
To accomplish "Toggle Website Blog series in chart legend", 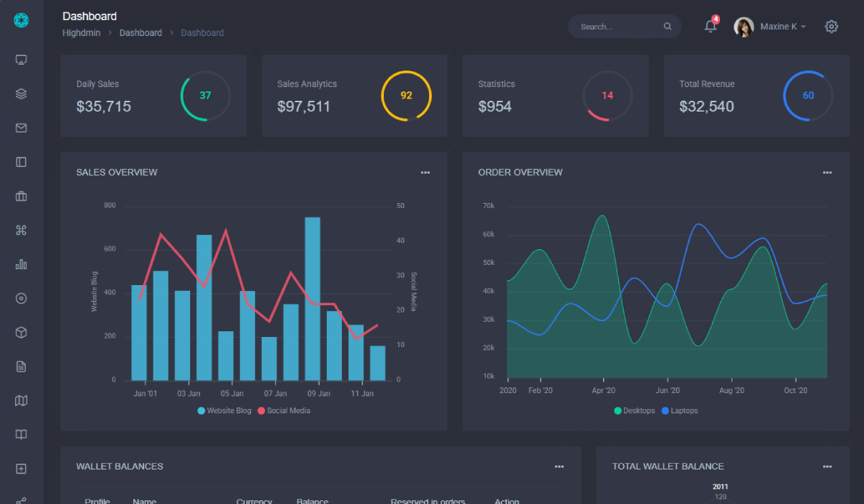I will (225, 411).
